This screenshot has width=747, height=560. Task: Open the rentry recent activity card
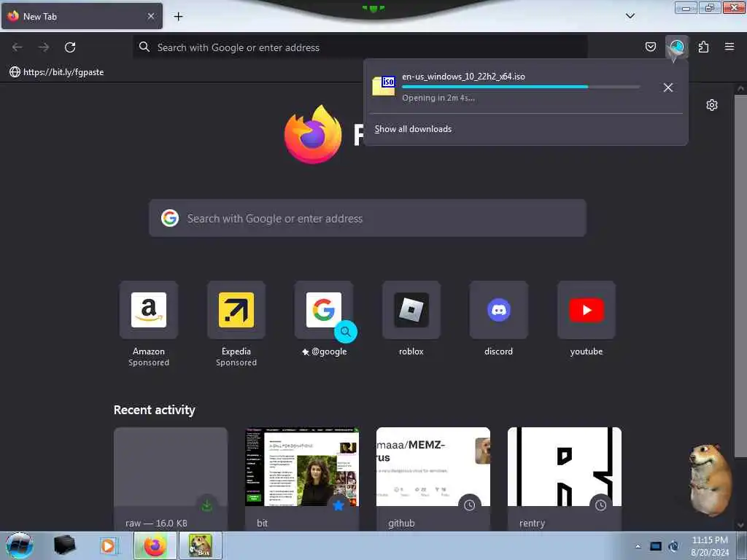pos(565,479)
